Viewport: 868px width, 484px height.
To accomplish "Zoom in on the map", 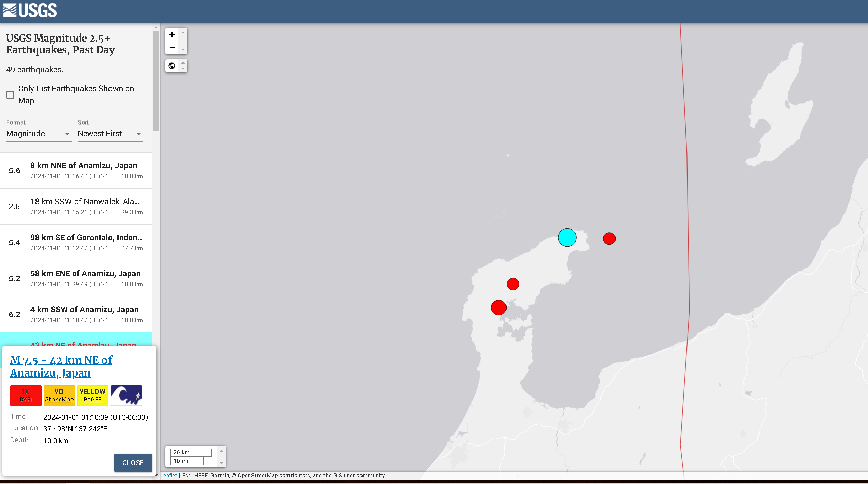I will click(x=172, y=34).
